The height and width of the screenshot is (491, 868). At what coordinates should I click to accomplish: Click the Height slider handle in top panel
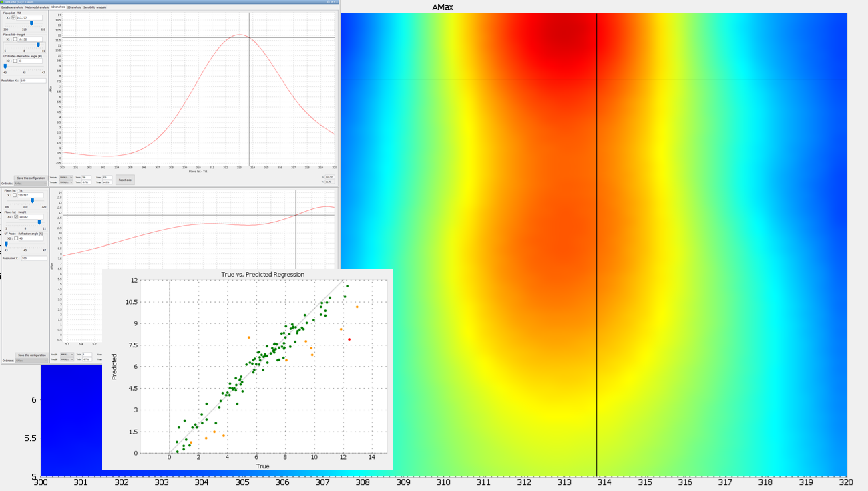pyautogui.click(x=38, y=45)
